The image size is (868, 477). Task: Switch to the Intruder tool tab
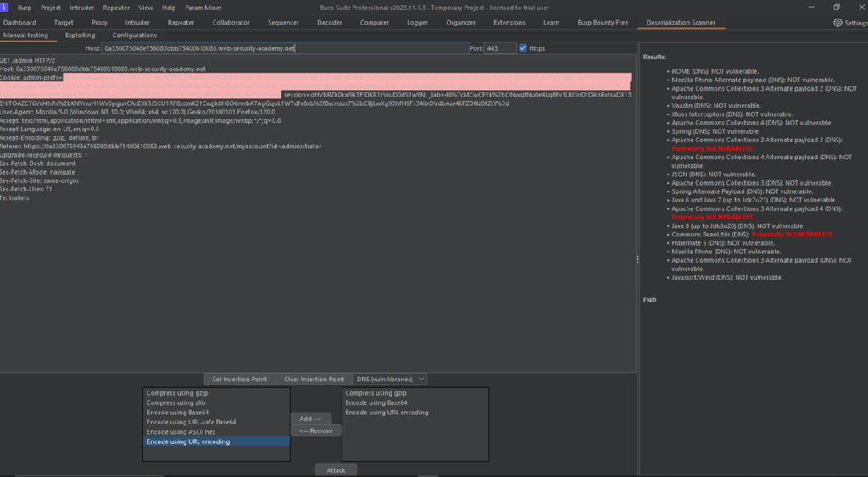pos(137,23)
